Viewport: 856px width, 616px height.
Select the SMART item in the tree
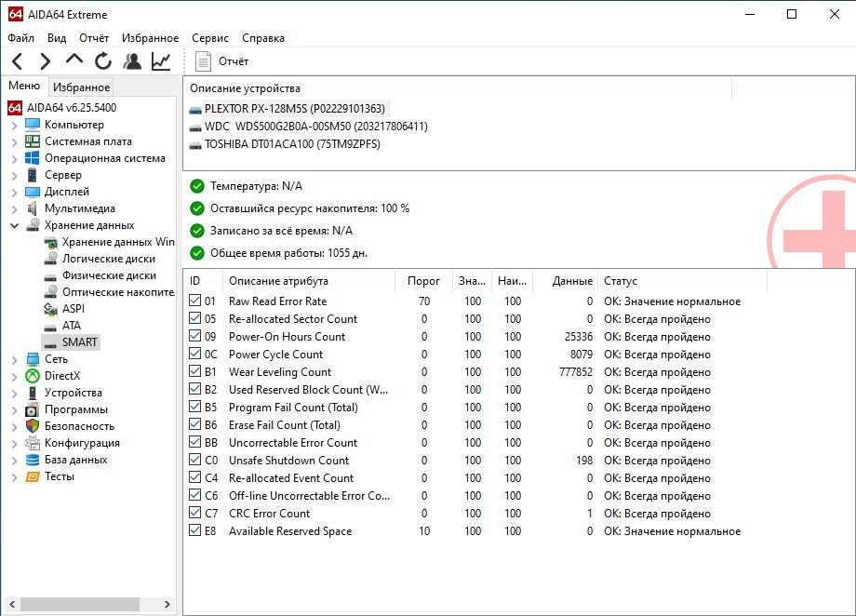tap(79, 342)
